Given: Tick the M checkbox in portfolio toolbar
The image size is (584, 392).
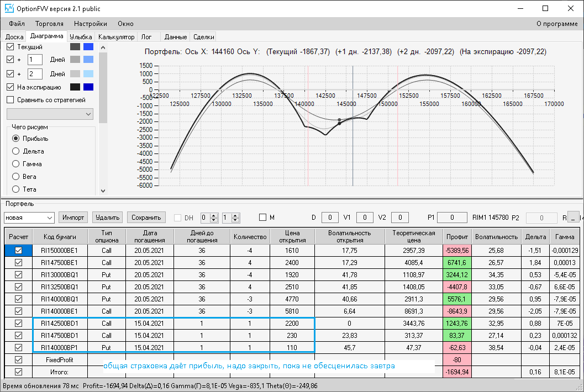Looking at the screenshot, I should [262, 218].
